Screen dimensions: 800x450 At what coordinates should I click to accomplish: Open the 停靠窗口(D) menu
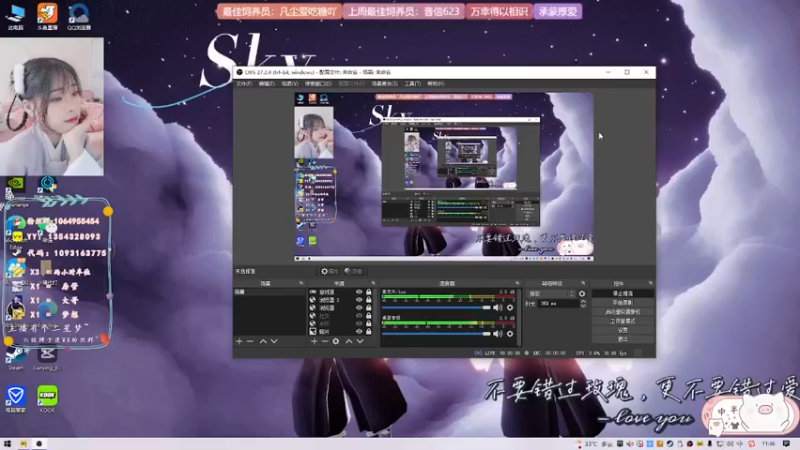318,84
